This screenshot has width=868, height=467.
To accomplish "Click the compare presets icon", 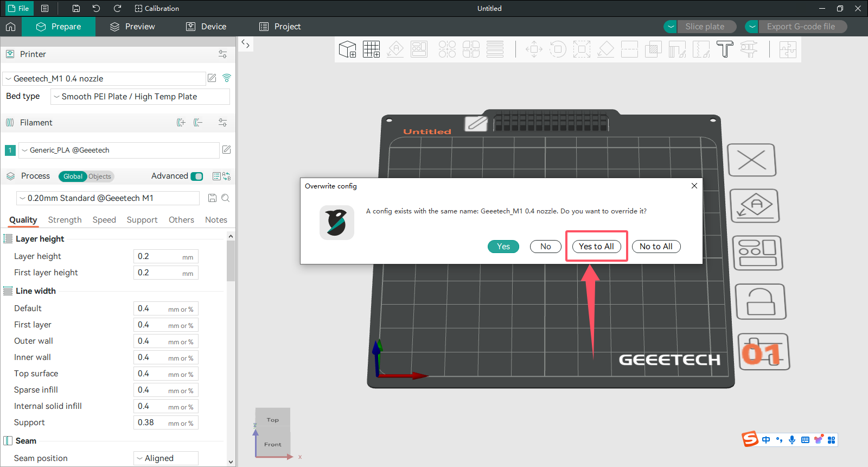I will pyautogui.click(x=227, y=176).
